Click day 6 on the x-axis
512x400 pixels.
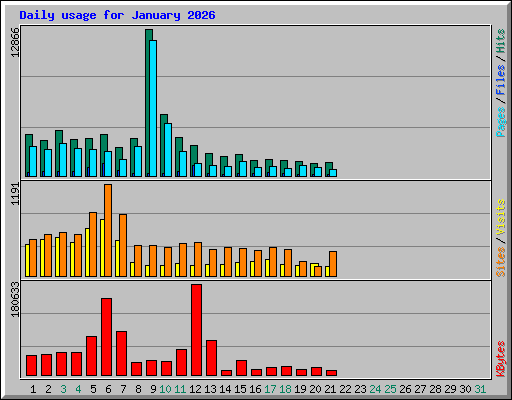pyautogui.click(x=108, y=389)
